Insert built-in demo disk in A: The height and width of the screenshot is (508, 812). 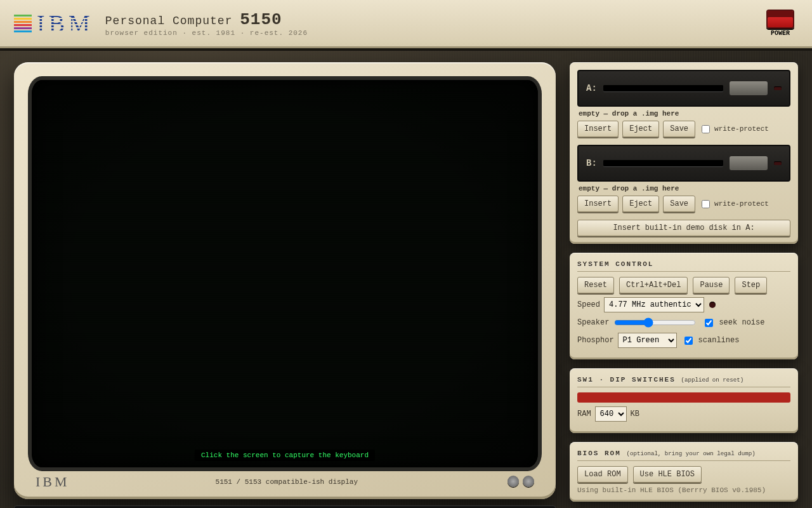(684, 228)
